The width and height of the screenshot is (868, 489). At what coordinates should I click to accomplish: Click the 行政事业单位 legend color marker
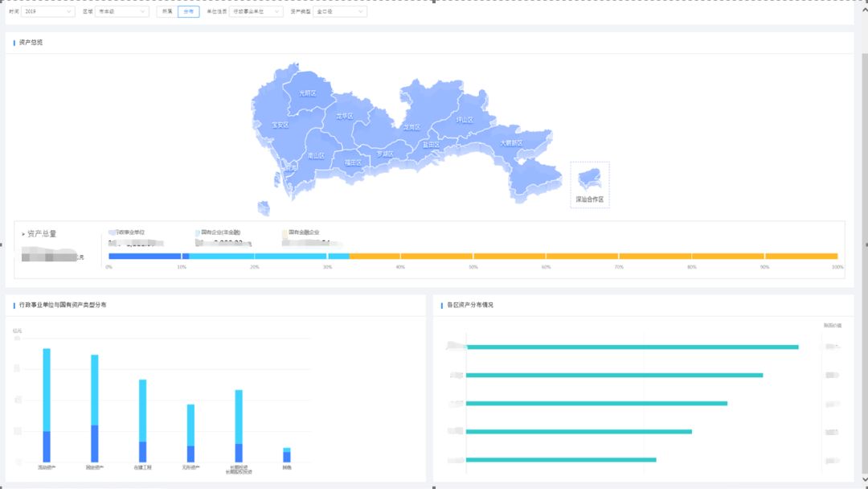[113, 232]
